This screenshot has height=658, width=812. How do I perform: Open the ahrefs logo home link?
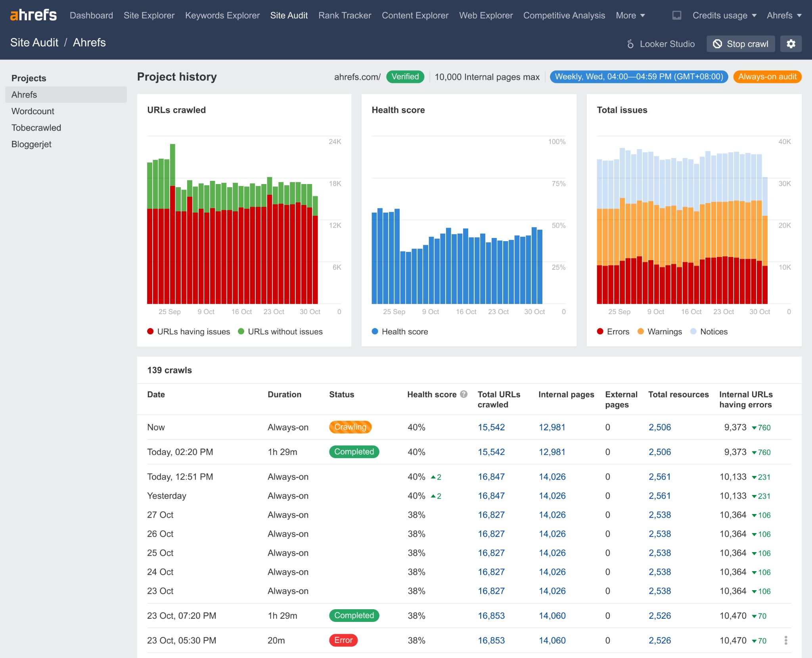coord(33,15)
